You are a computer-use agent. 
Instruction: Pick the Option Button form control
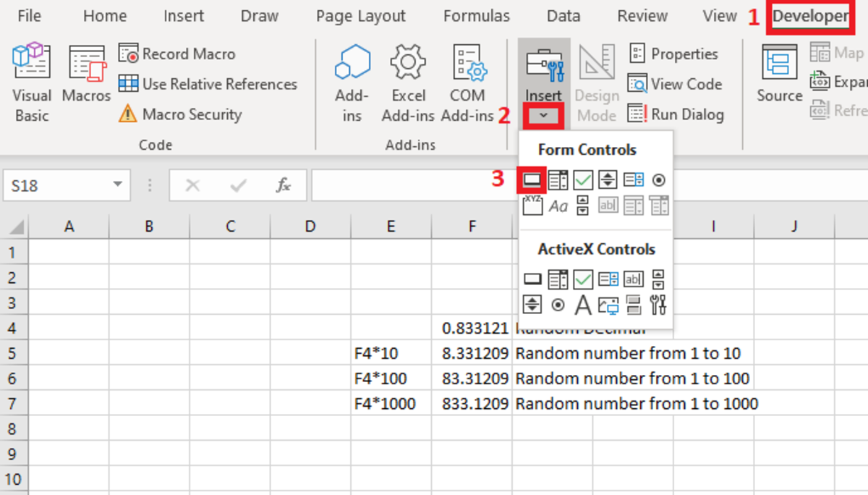tap(658, 179)
